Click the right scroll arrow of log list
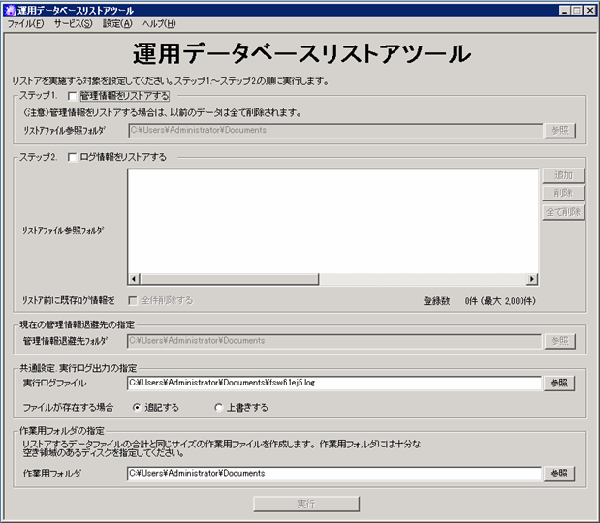The image size is (600, 523). pyautogui.click(x=532, y=280)
